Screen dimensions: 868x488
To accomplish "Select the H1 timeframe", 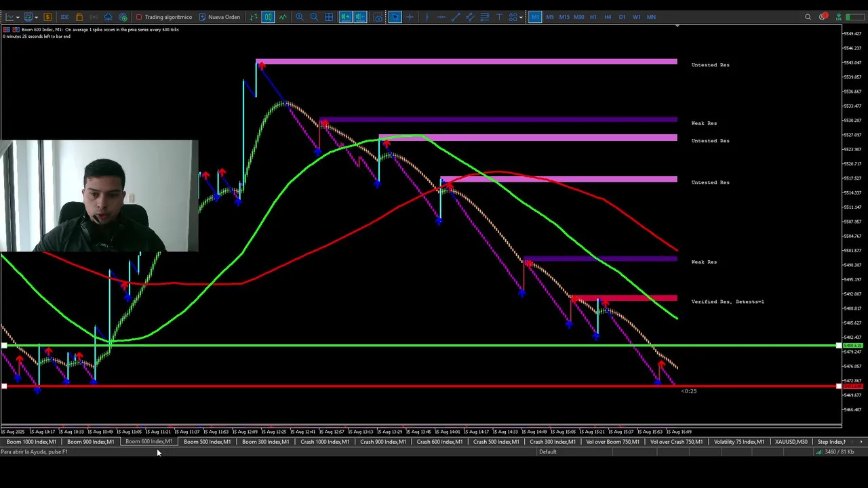I will pyautogui.click(x=593, y=17).
